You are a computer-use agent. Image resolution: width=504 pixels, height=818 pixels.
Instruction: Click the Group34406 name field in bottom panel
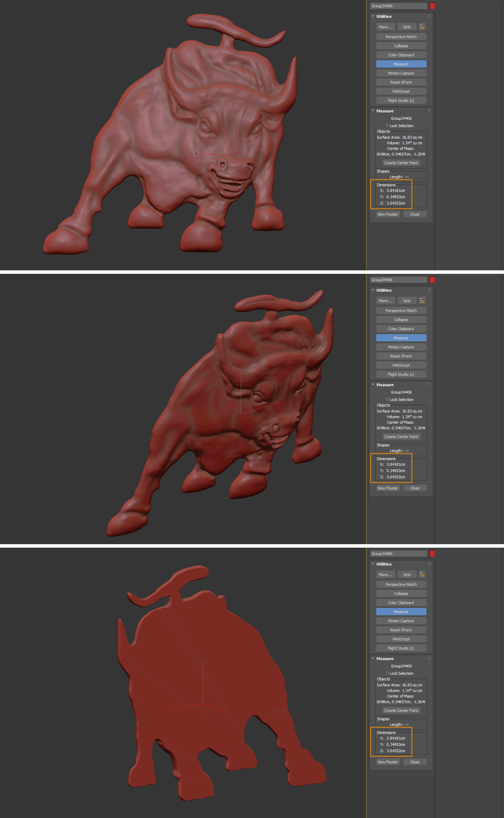399,554
